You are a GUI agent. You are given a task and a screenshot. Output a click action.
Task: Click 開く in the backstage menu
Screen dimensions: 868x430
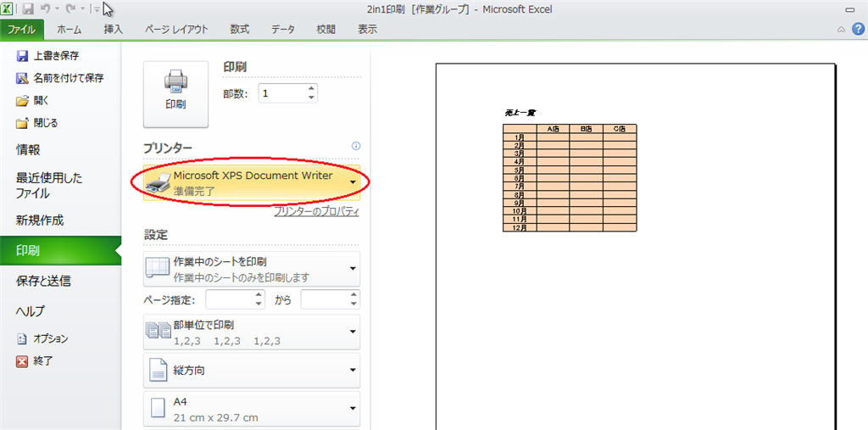click(x=33, y=100)
